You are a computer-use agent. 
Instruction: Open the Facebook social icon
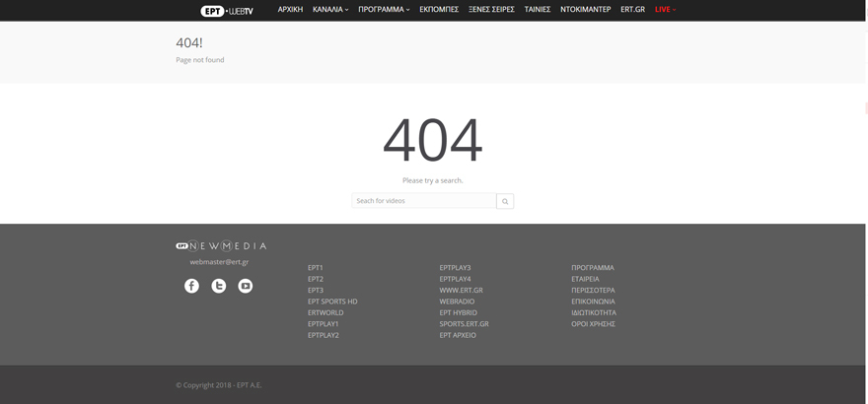[191, 286]
